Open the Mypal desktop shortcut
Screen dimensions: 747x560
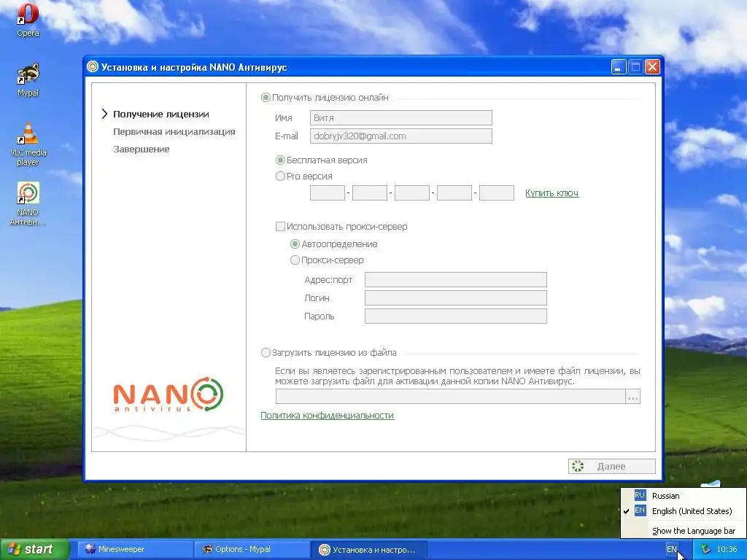[28, 79]
